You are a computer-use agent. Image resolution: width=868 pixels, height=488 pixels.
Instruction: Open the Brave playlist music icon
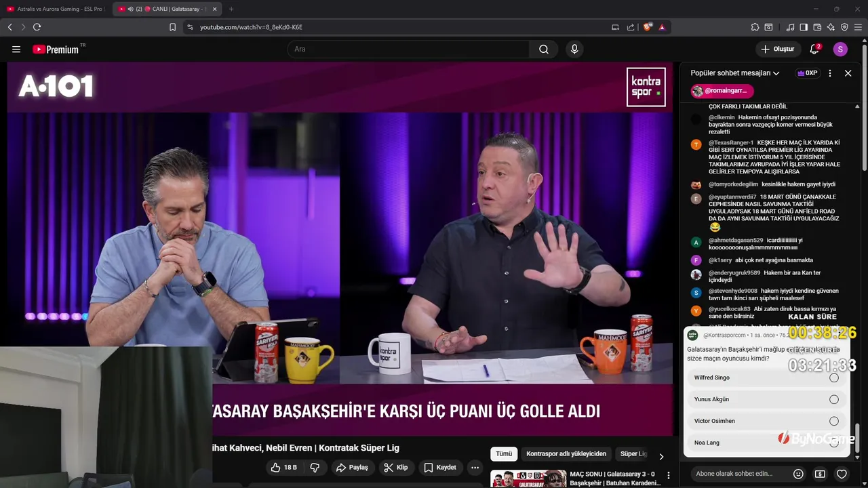tap(790, 27)
